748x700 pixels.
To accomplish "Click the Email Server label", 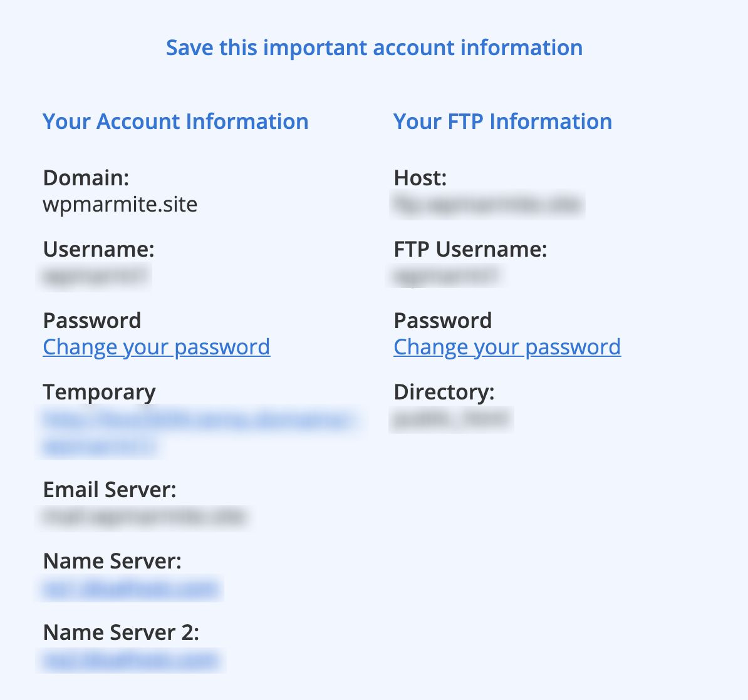I will pyautogui.click(x=110, y=490).
